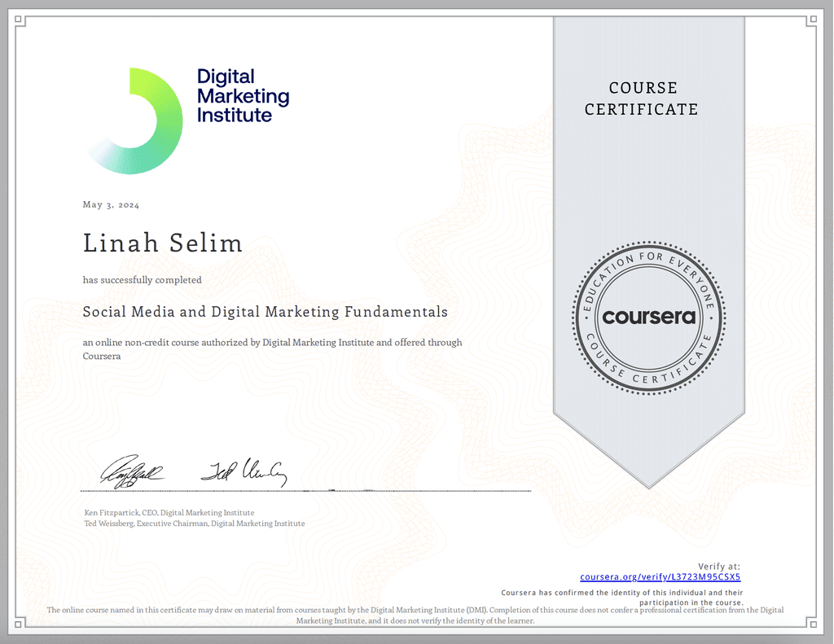This screenshot has width=834, height=644.
Task: Click the date May 3, 2024
Action: [x=111, y=204]
